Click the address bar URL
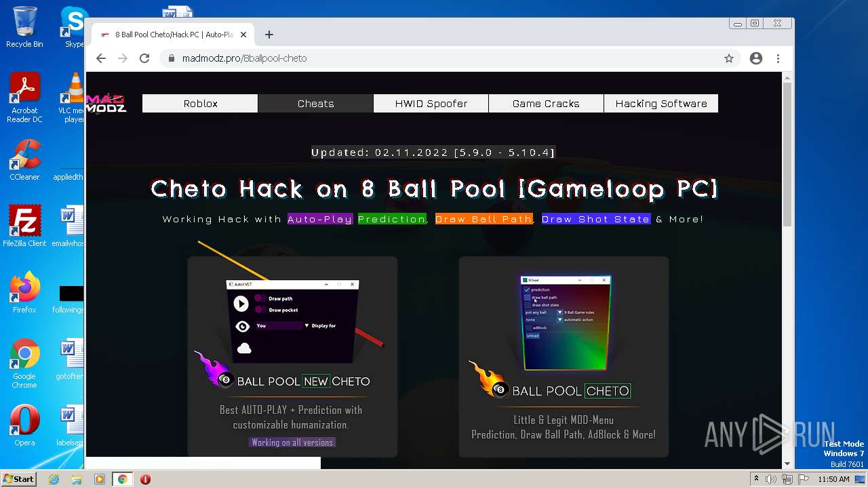The height and width of the screenshot is (488, 868). (244, 58)
